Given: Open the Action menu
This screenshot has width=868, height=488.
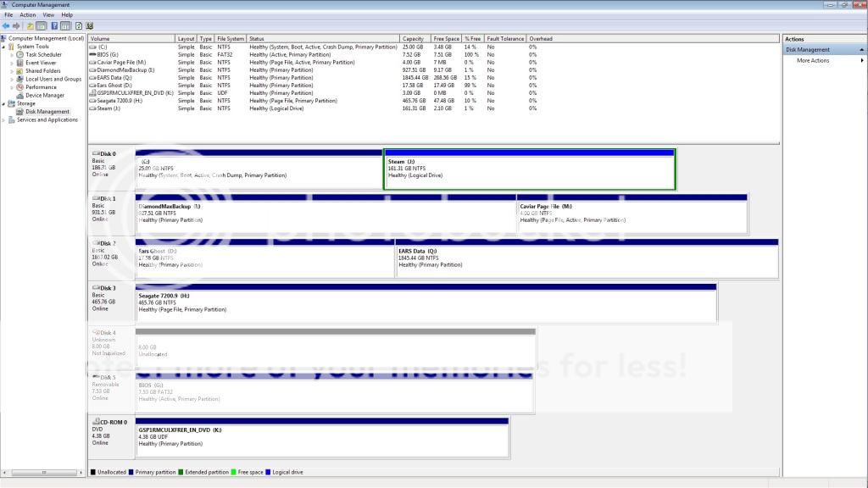Looking at the screenshot, I should [x=28, y=14].
